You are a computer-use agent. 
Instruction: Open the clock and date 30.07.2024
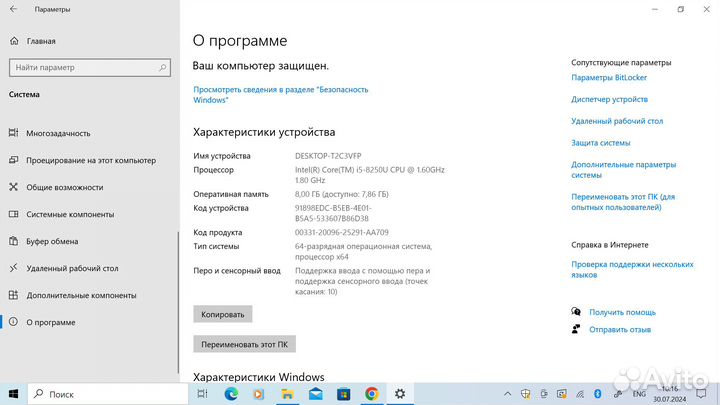[x=669, y=394]
